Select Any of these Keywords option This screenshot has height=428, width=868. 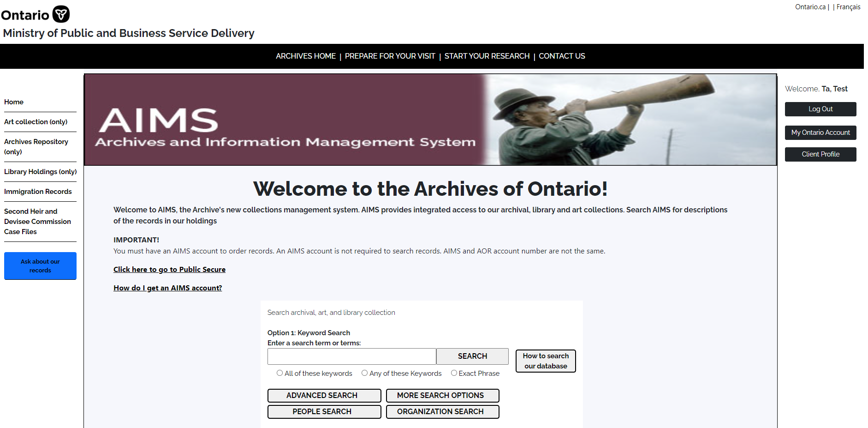point(364,373)
